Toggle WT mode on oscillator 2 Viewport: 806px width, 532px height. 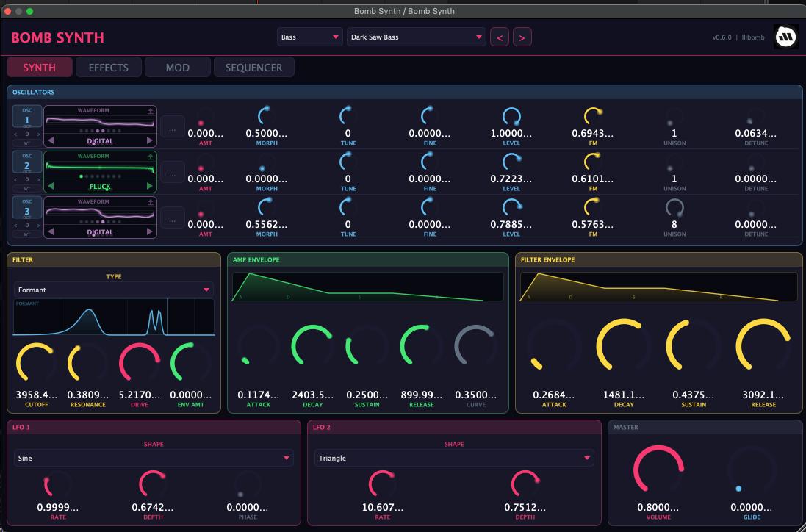coord(26,189)
